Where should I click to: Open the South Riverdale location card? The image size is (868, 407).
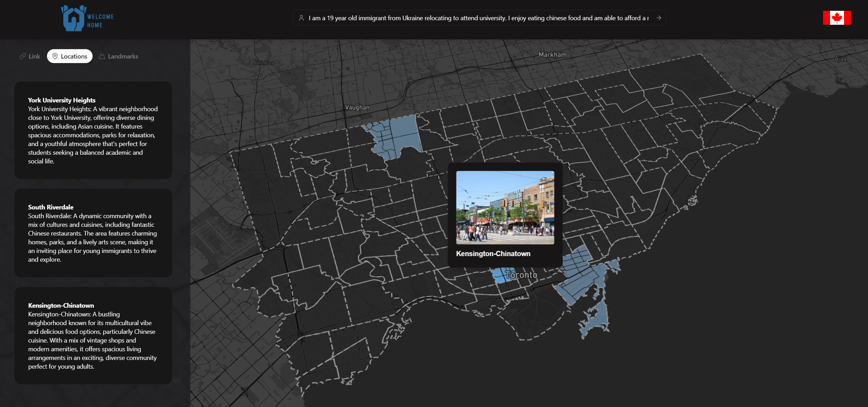coord(93,233)
